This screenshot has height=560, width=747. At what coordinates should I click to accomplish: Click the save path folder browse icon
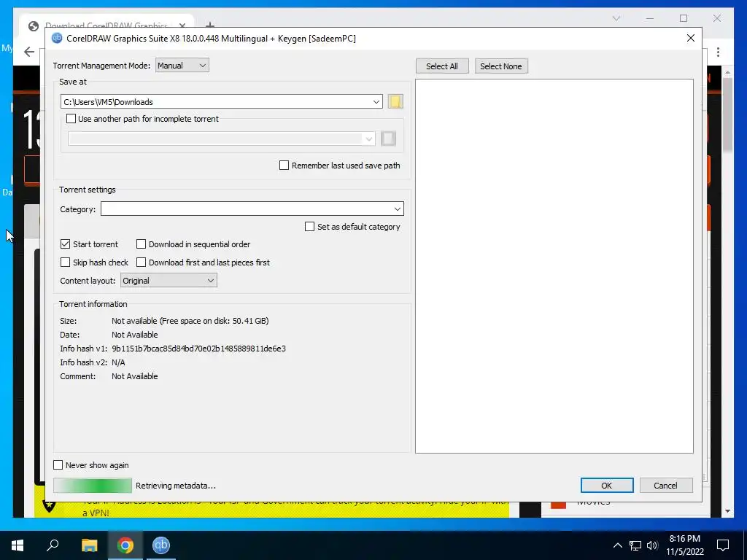[x=395, y=101]
